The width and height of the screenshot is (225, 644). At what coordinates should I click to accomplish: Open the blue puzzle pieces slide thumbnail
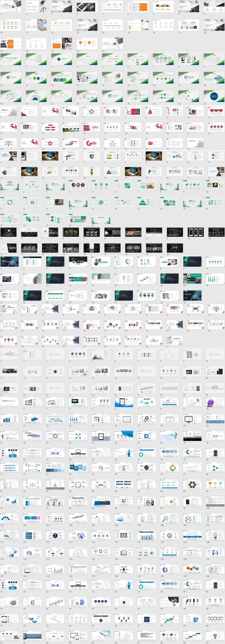click(62, 77)
